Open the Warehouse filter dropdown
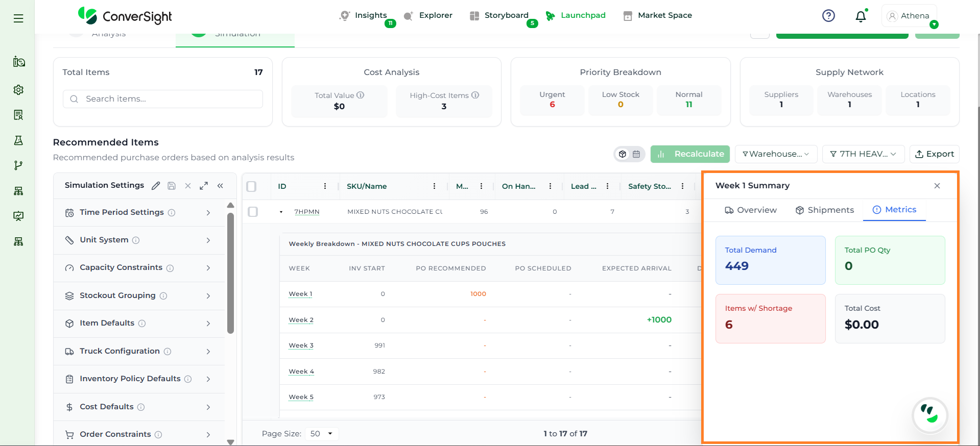980x446 pixels. tap(776, 154)
